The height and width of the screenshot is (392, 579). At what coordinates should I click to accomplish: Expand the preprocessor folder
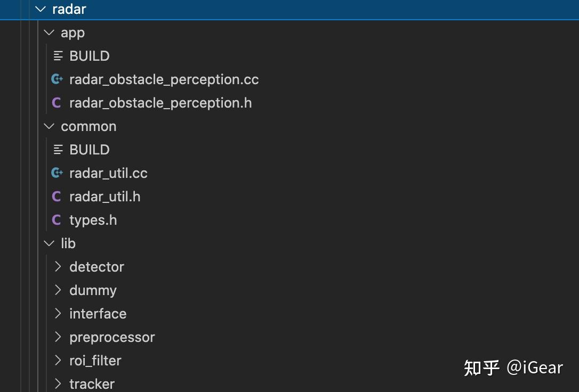tap(58, 337)
